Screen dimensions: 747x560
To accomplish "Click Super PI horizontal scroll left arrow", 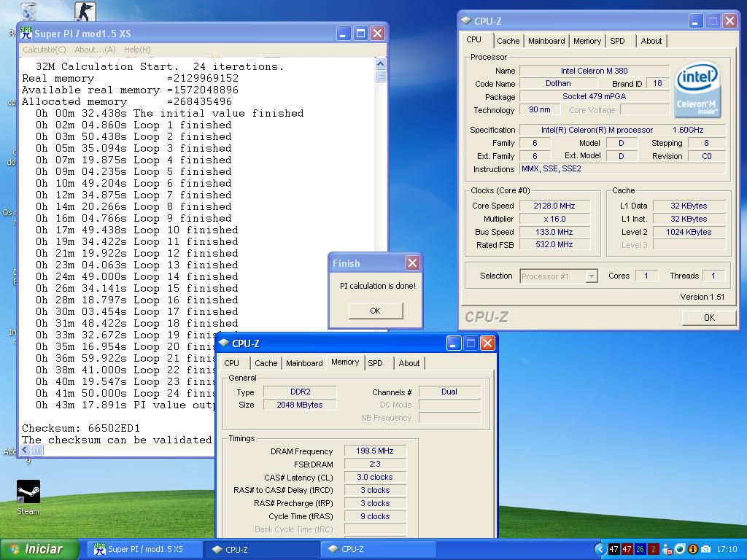I will 25,449.
